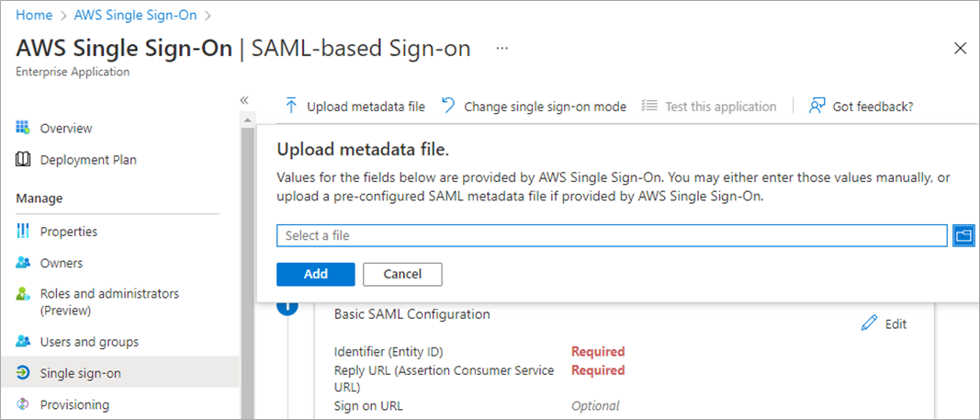Upload metadata file from toolbar
The image size is (980, 420).
pyautogui.click(x=355, y=107)
